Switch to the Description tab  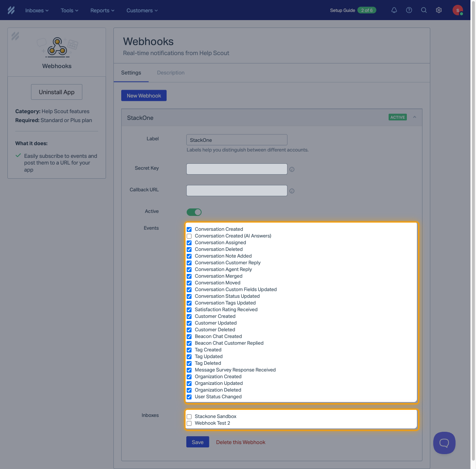coord(171,73)
